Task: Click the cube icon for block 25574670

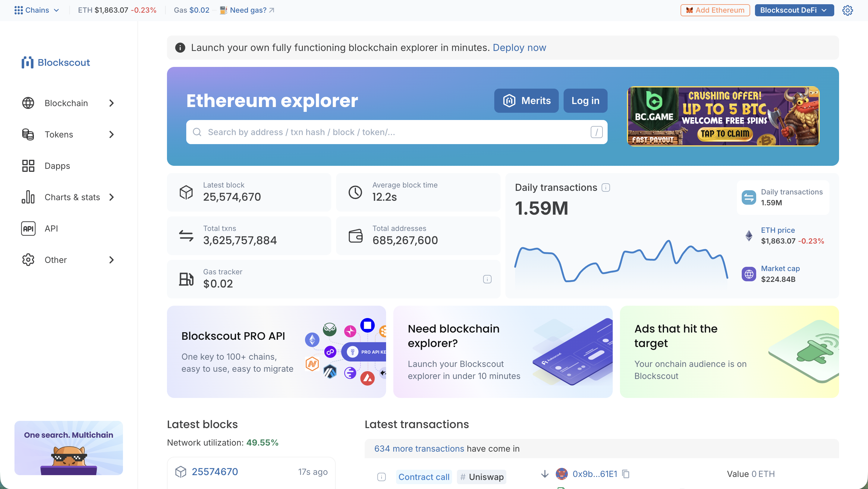Action: pyautogui.click(x=181, y=472)
